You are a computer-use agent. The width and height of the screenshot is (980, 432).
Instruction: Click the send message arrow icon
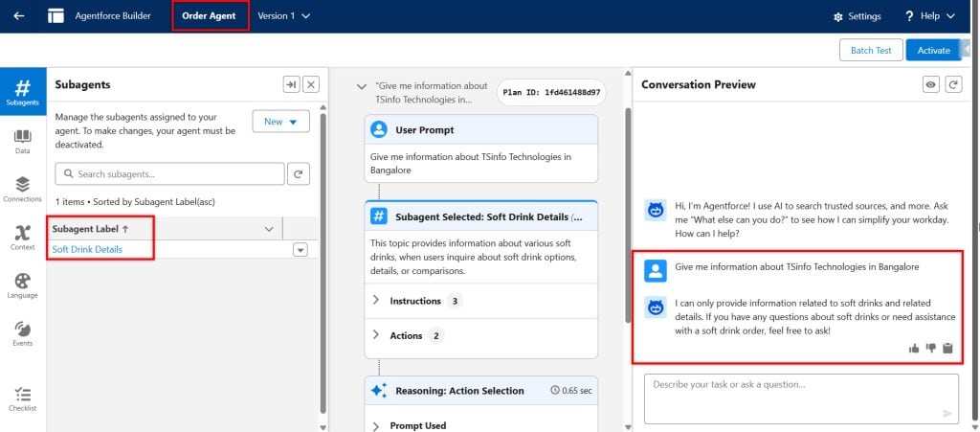click(947, 413)
